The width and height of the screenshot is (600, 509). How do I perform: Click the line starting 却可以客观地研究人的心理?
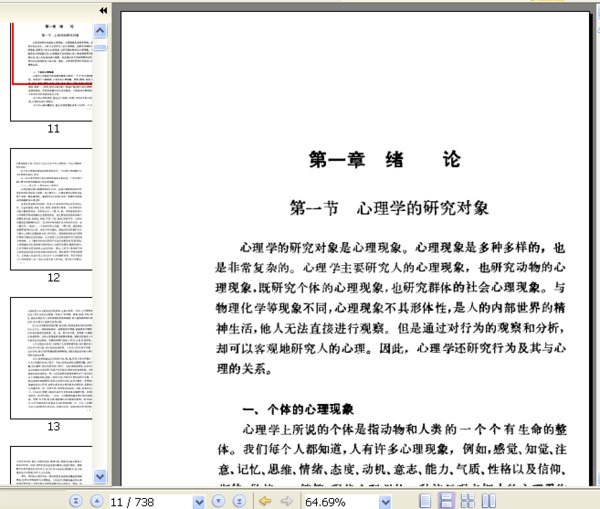[x=390, y=348]
